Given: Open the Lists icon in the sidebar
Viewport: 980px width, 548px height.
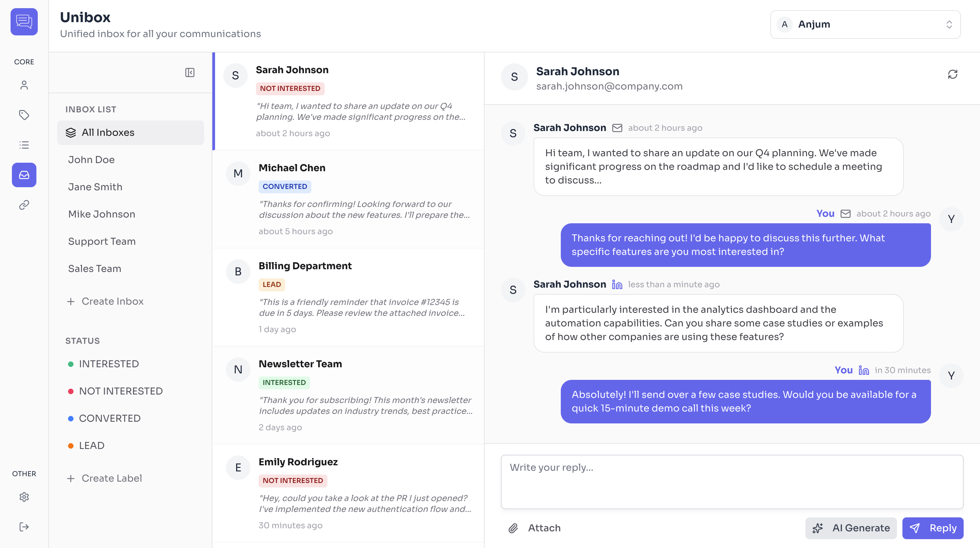Looking at the screenshot, I should coord(24,145).
